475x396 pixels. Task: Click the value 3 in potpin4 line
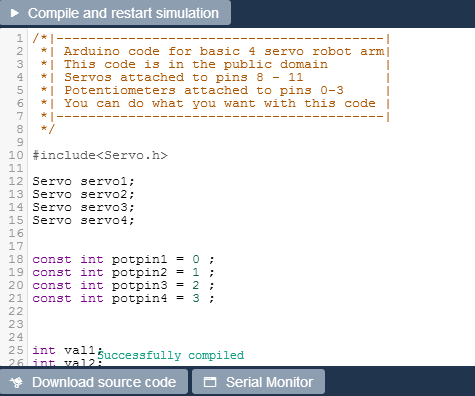point(196,298)
